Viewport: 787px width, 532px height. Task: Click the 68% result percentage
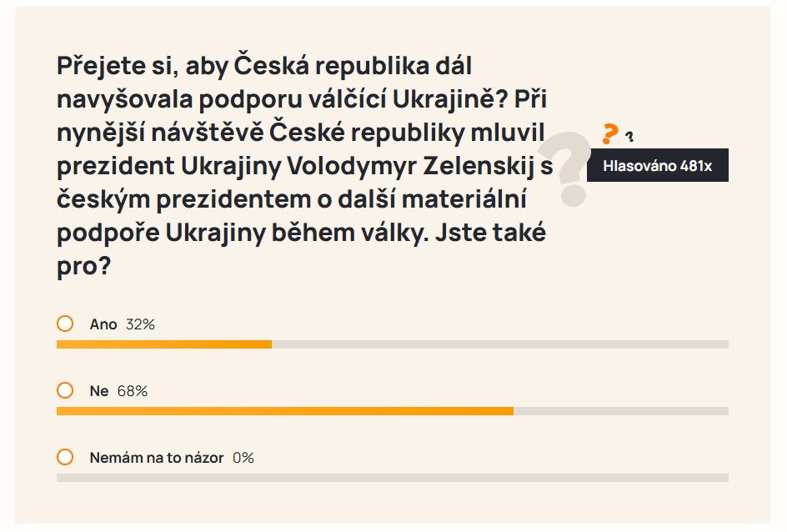tap(133, 391)
